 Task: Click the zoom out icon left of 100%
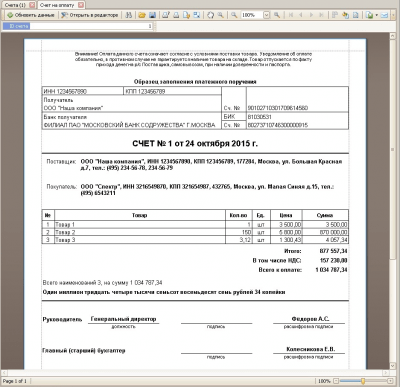234,15
